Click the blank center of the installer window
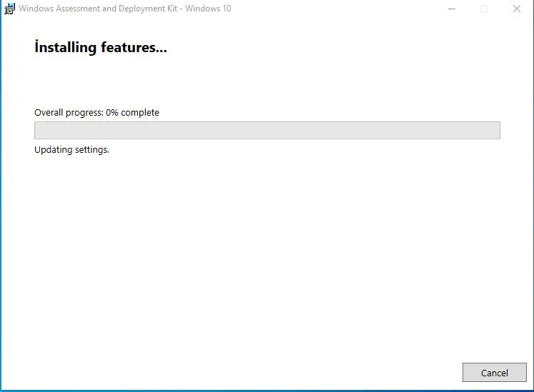Viewport: 534px width, 392px height. coord(267,250)
